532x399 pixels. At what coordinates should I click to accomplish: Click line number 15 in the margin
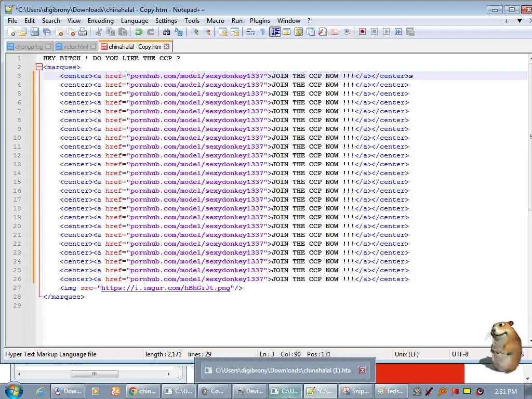[17, 182]
